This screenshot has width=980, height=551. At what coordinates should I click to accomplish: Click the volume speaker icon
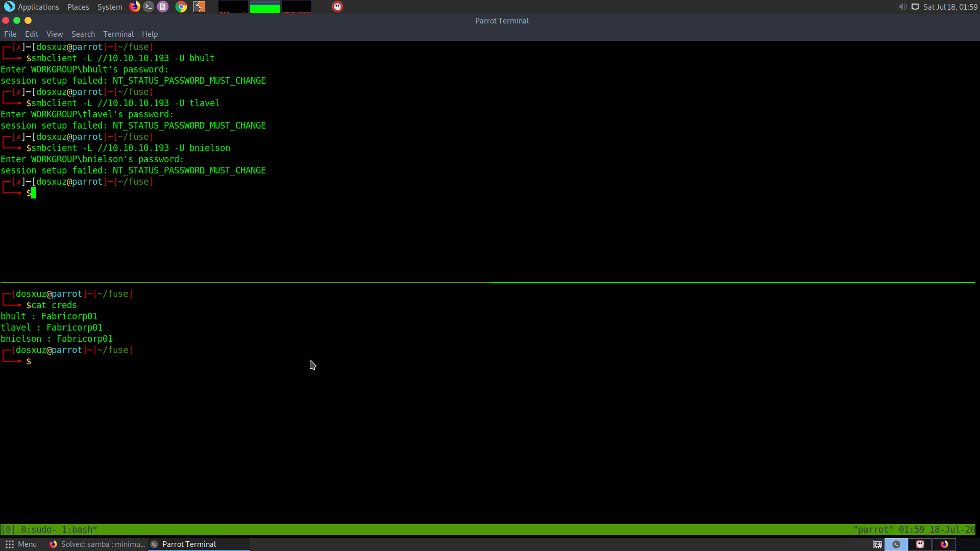pos(902,7)
